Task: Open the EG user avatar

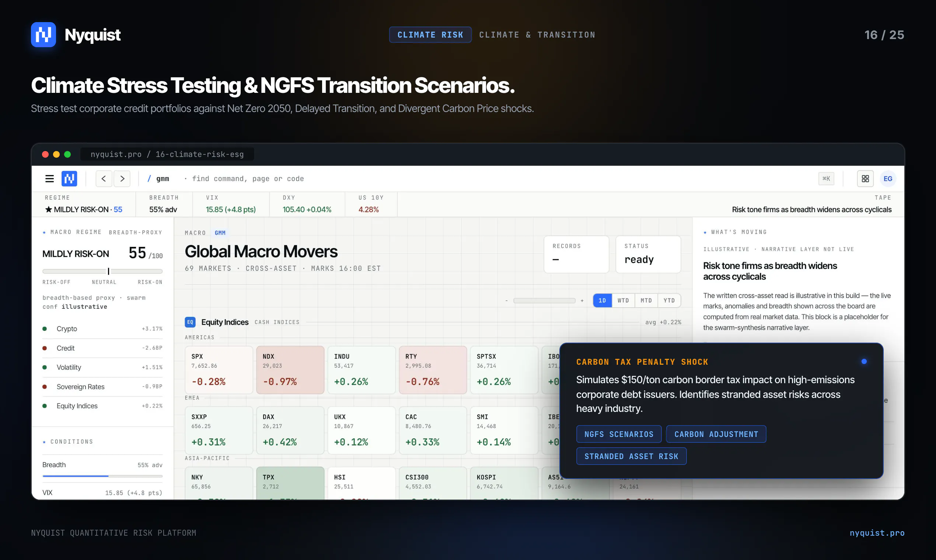Action: coord(888,178)
